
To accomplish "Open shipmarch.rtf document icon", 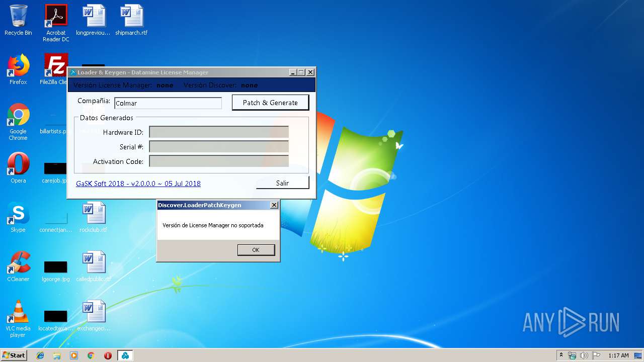I will pos(131,20).
